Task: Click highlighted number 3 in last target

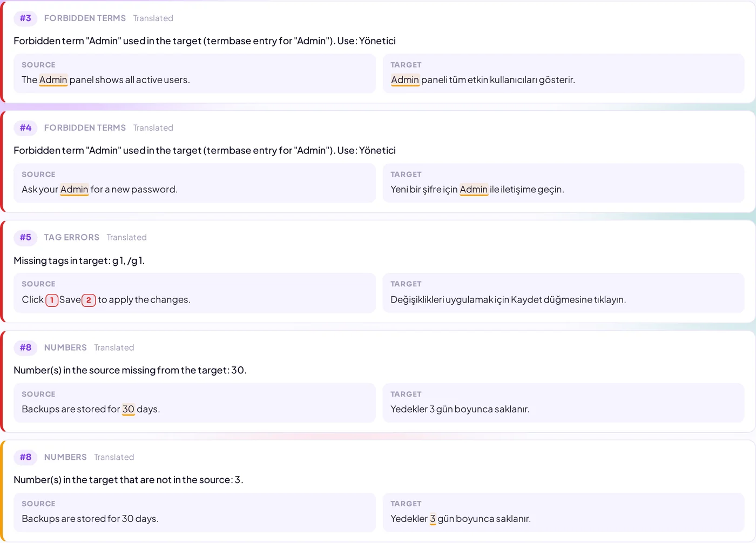Action: click(433, 519)
